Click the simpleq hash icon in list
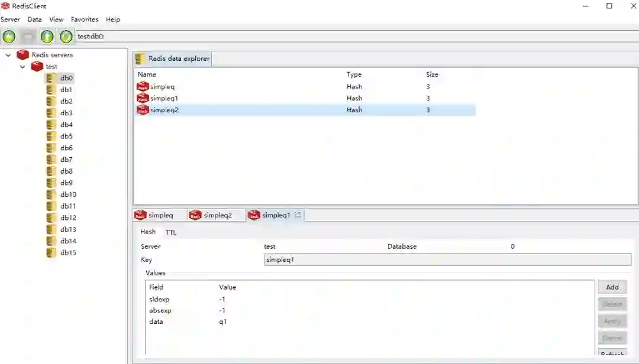The width and height of the screenshot is (639, 364). tap(143, 86)
